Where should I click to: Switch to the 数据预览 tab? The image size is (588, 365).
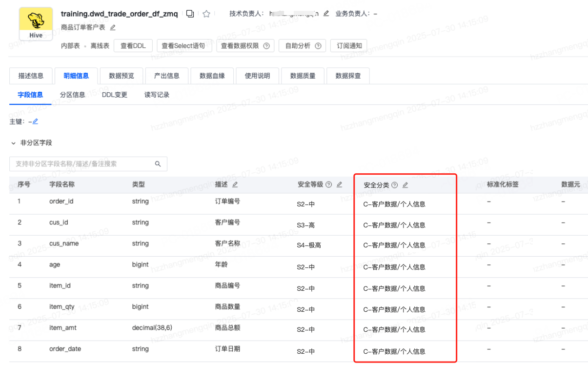(x=122, y=76)
